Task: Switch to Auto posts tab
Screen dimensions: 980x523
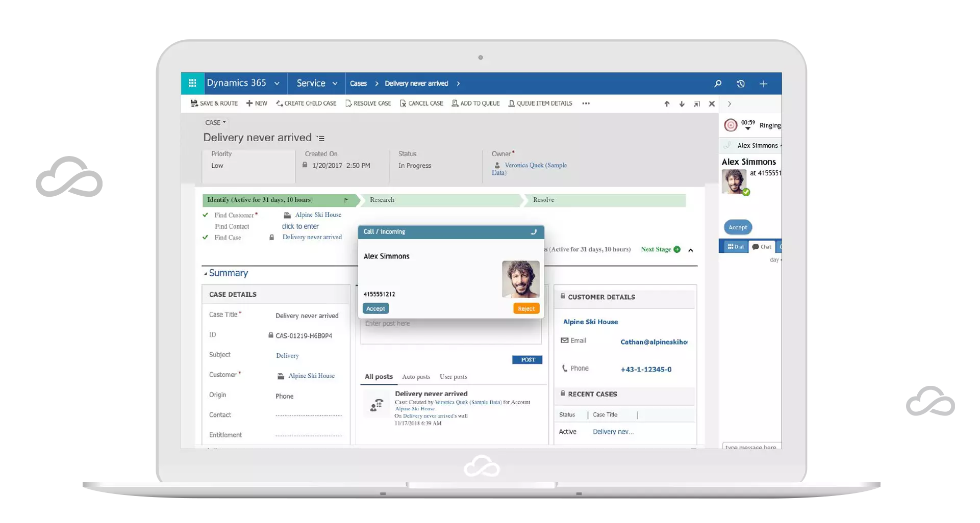Action: pos(416,377)
